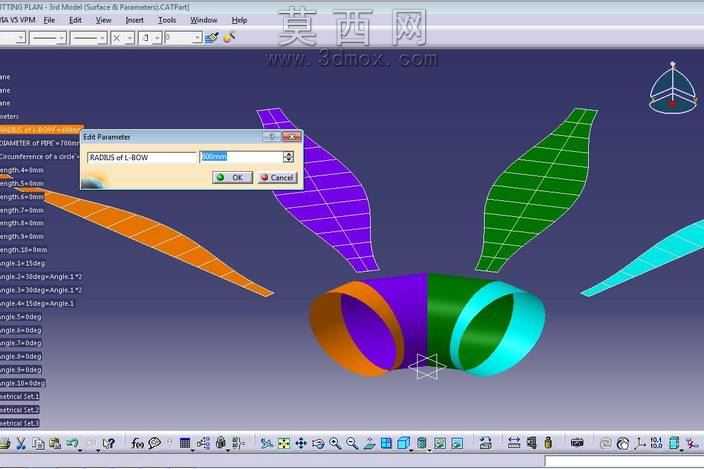Open the Help menu
This screenshot has width=704, height=469.
[x=239, y=20]
